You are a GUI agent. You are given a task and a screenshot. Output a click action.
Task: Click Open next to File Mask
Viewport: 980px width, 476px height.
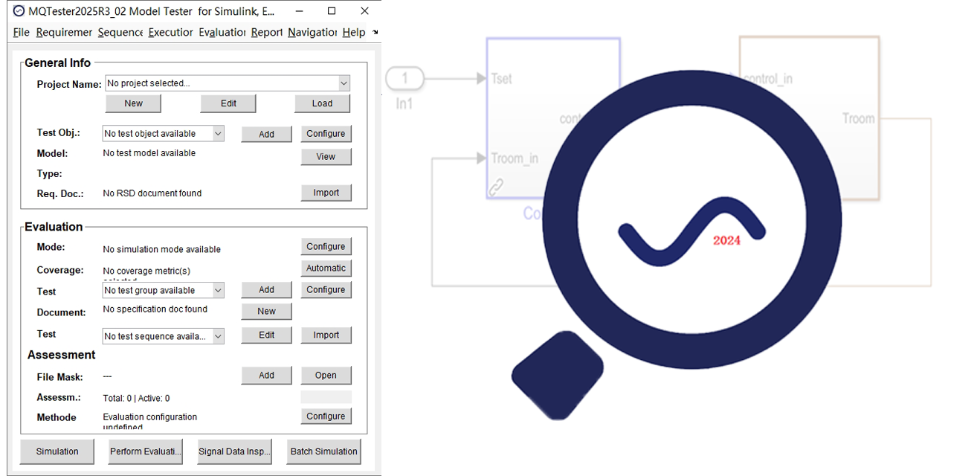pos(326,376)
